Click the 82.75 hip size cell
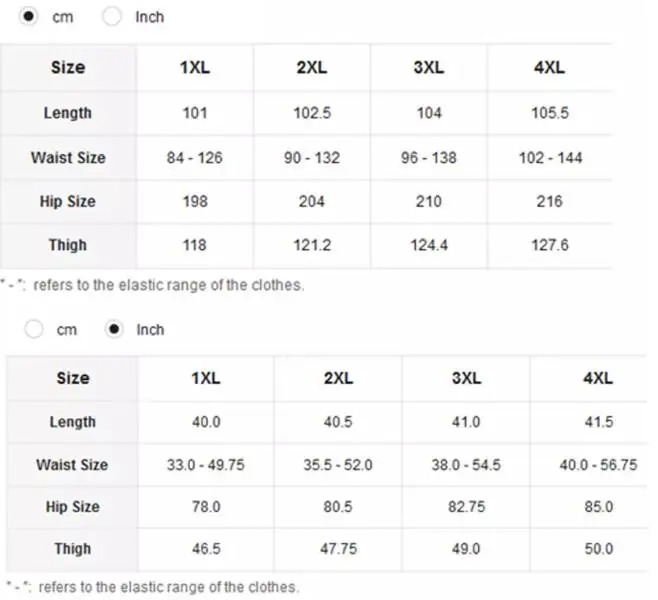Viewport: 658px width, 600px height. tap(466, 507)
